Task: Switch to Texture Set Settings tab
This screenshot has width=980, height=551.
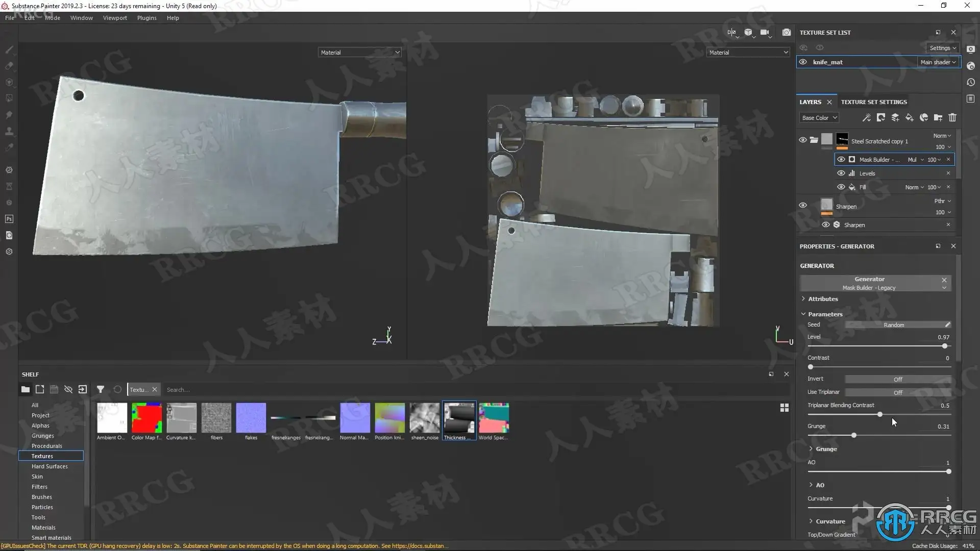Action: pos(874,102)
